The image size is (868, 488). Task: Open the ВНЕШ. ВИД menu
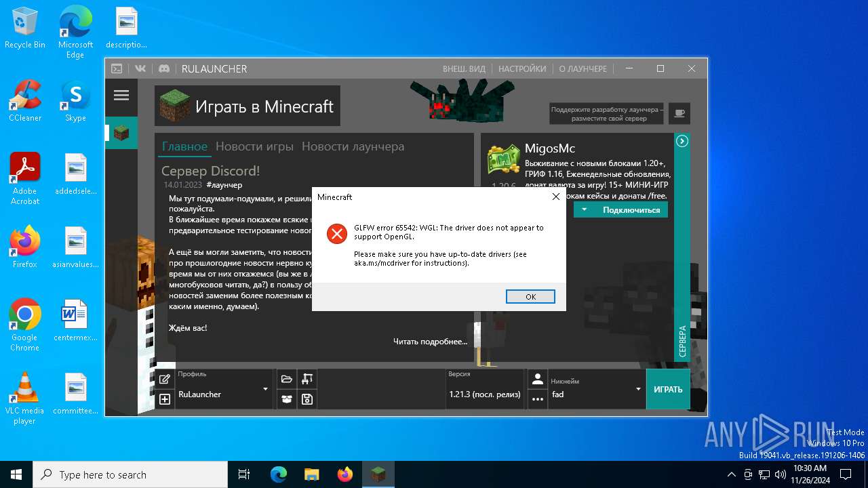click(x=464, y=68)
